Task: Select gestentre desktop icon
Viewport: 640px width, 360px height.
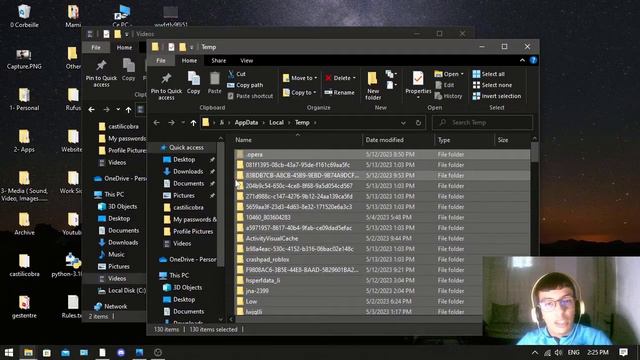Action: click(24, 307)
